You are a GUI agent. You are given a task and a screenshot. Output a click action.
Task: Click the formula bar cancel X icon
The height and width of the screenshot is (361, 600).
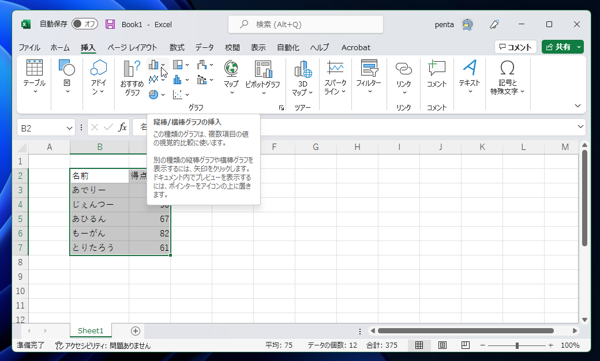point(95,127)
